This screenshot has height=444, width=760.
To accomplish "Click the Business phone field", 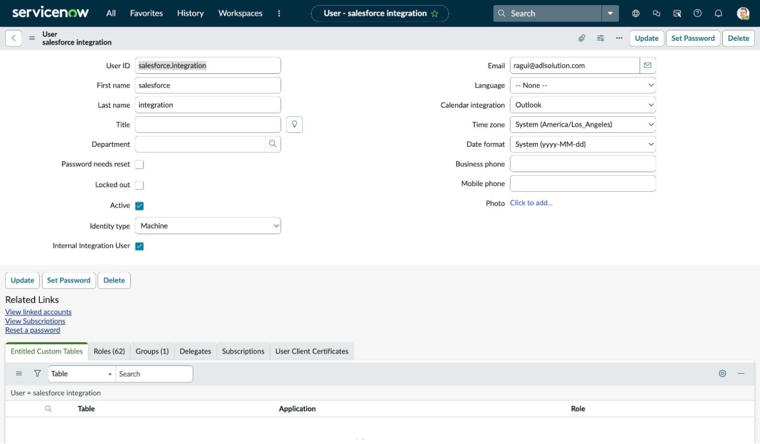I will (583, 164).
